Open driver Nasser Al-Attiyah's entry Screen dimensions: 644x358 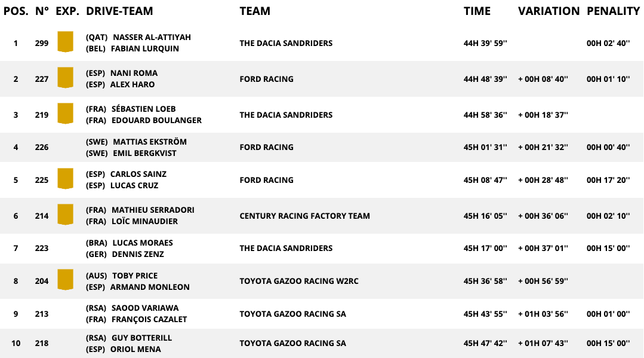[x=152, y=37]
